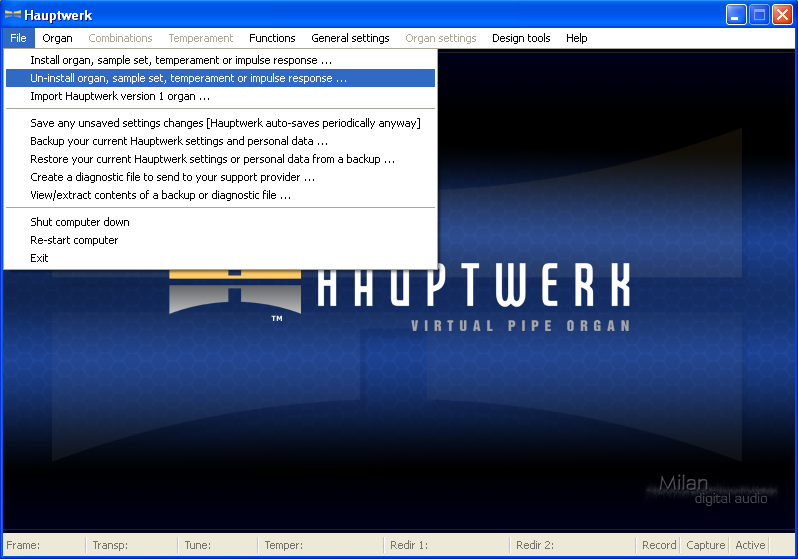
Task: Choose Create a diagnostic file entry
Action: coord(220,177)
